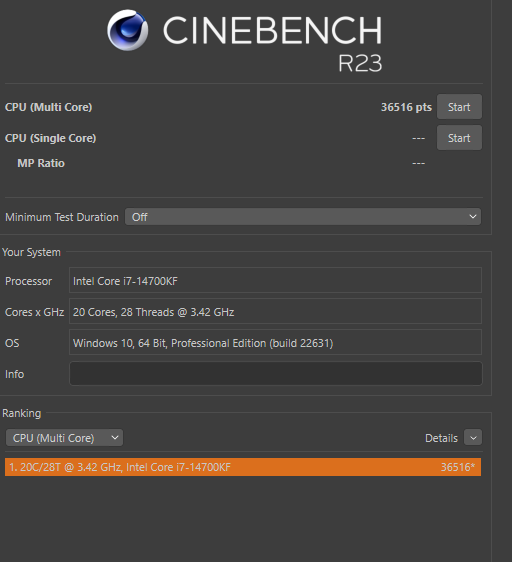This screenshot has width=512, height=562.
Task: Click the Processor field Intel Core i7-14700KF
Action: (275, 280)
